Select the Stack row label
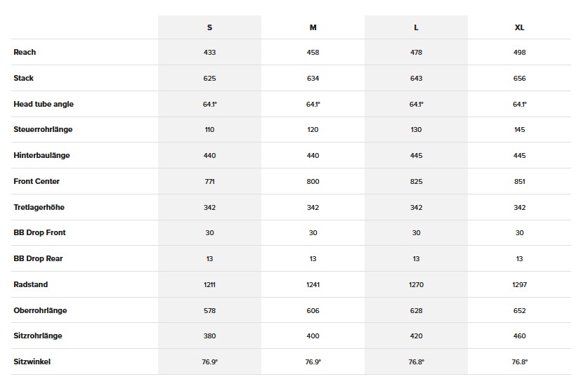The image size is (588, 391). [x=24, y=78]
